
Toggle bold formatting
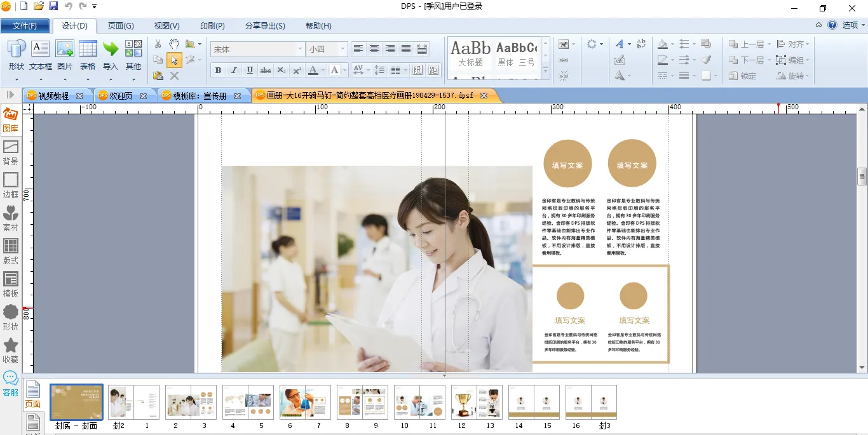pos(219,70)
